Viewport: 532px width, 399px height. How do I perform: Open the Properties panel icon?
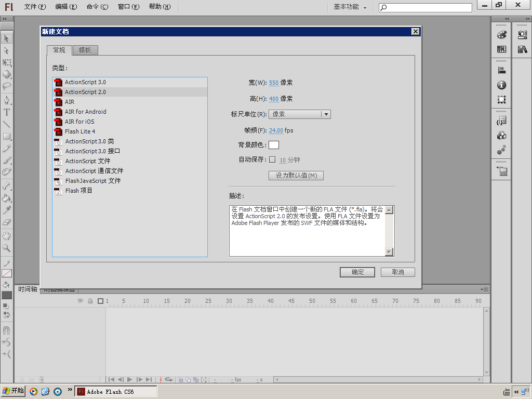click(x=523, y=35)
